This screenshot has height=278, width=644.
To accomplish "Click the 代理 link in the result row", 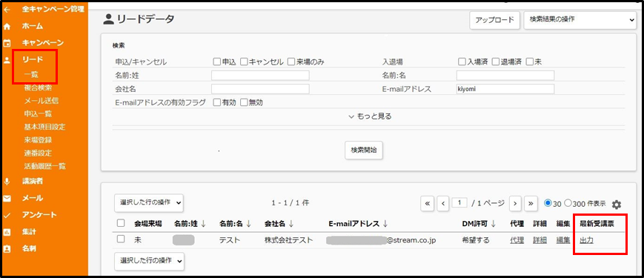I will tap(517, 240).
